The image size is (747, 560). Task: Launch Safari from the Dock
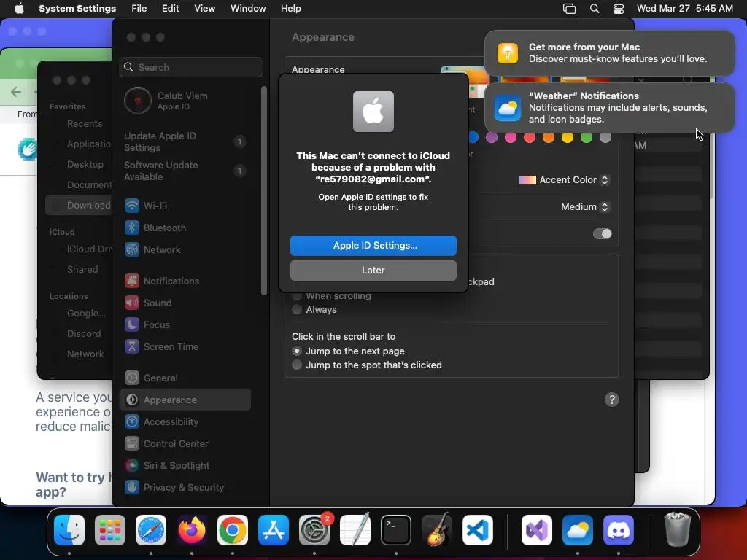(151, 530)
